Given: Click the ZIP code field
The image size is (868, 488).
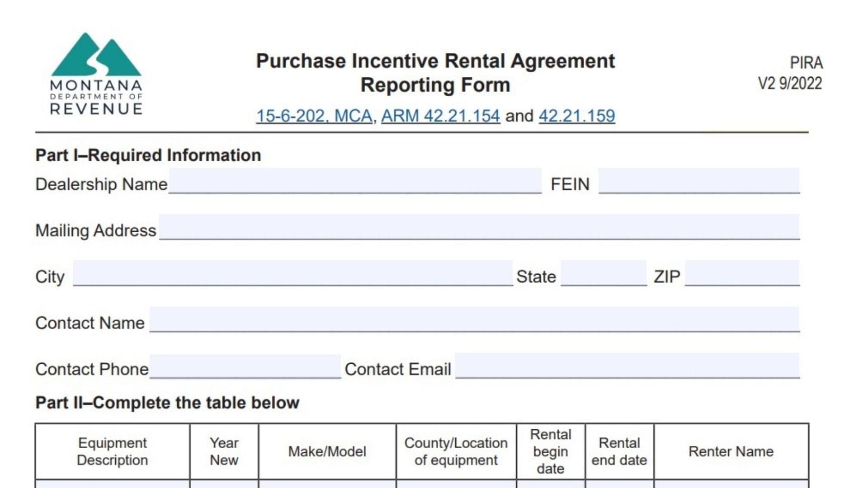Looking at the screenshot, I should (742, 273).
